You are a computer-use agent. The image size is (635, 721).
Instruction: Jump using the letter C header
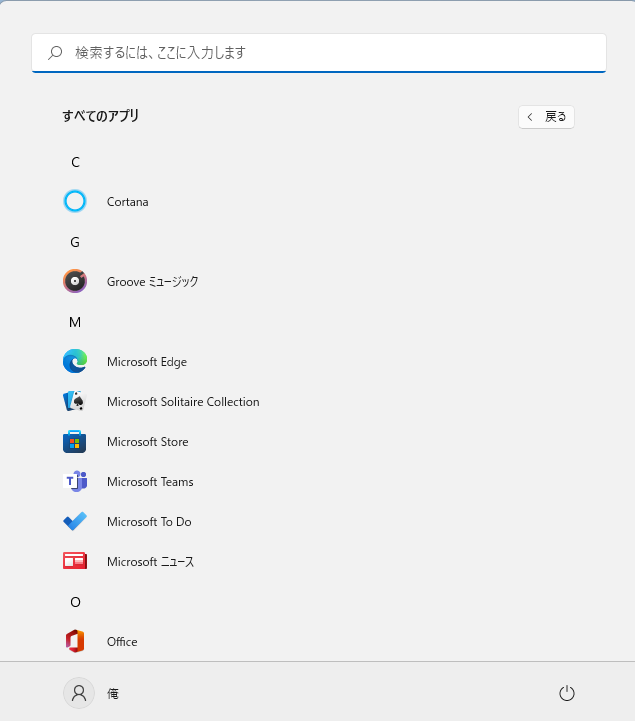[x=75, y=162]
